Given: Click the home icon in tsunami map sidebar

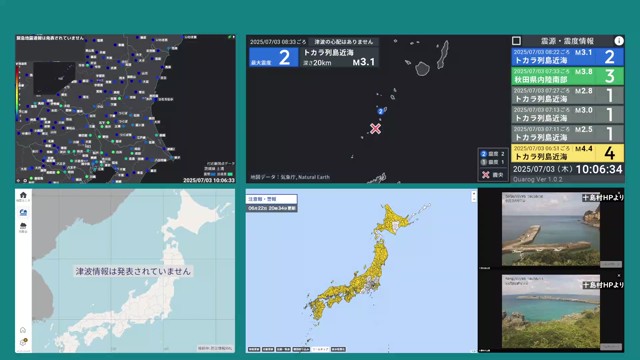Looking at the screenshot, I should [23, 195].
